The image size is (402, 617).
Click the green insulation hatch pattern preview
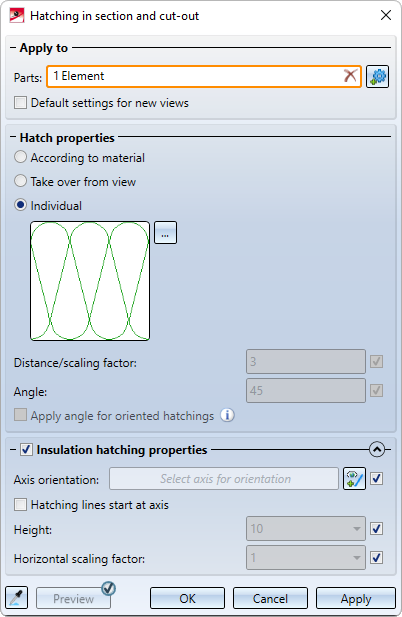90,281
